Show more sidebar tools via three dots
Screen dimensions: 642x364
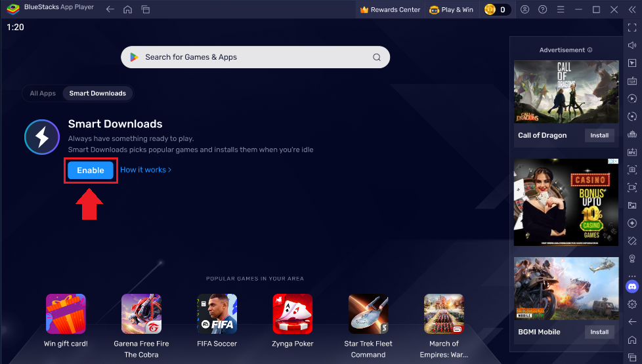pyautogui.click(x=632, y=276)
